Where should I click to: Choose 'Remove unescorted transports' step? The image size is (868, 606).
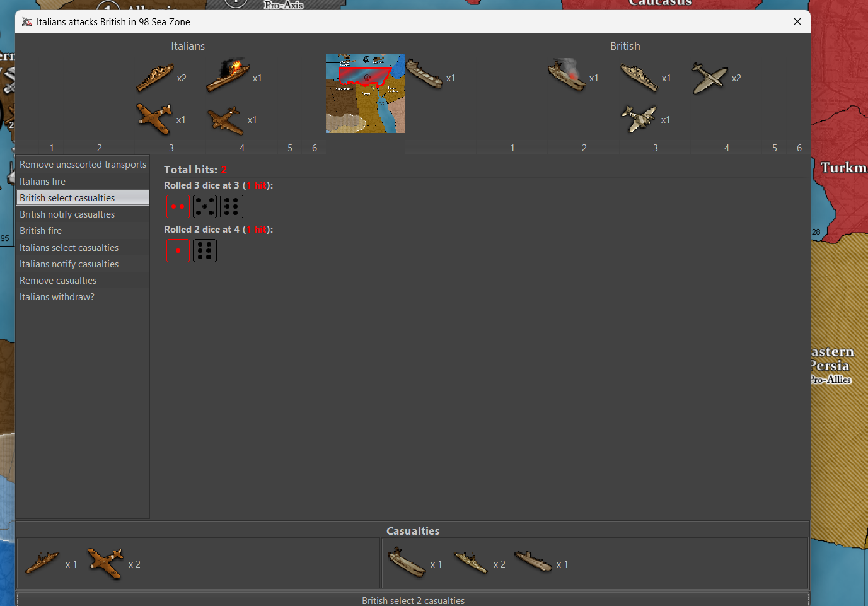[83, 165]
